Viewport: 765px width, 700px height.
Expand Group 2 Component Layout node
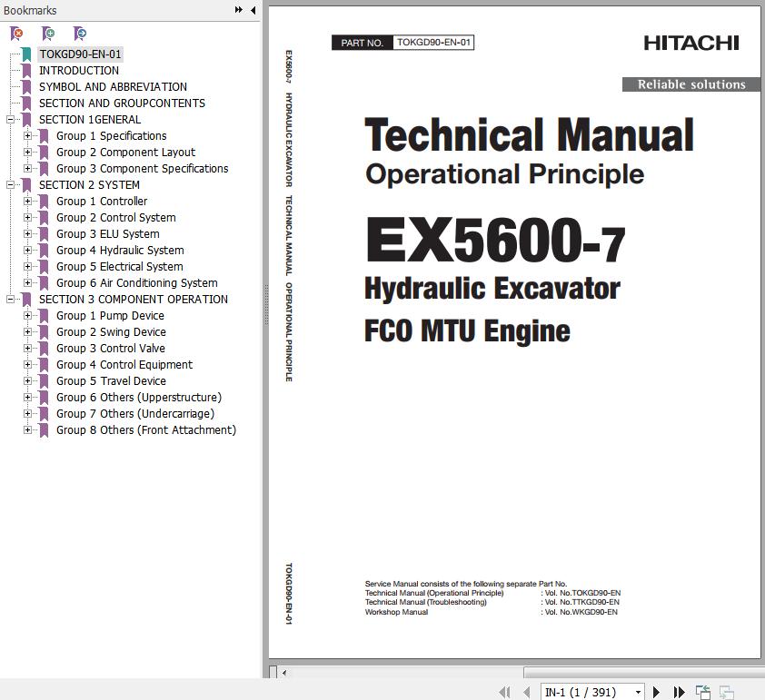click(28, 153)
